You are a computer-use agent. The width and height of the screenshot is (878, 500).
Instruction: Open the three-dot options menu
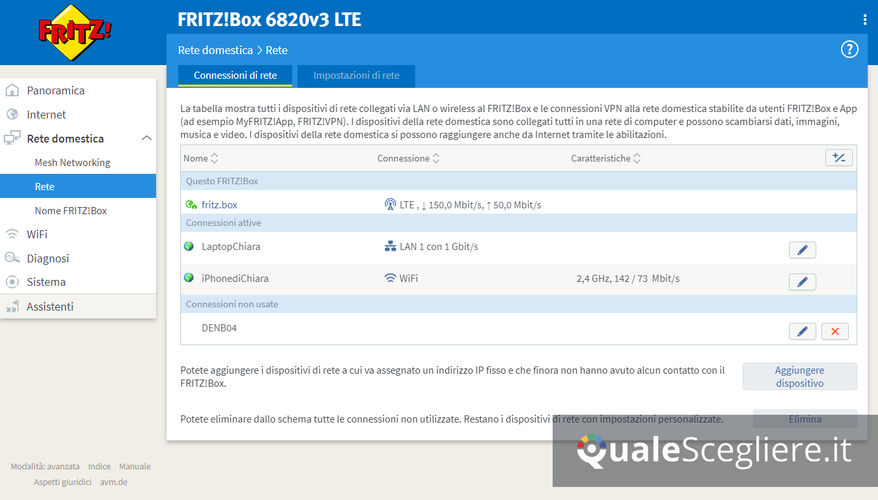[865, 20]
